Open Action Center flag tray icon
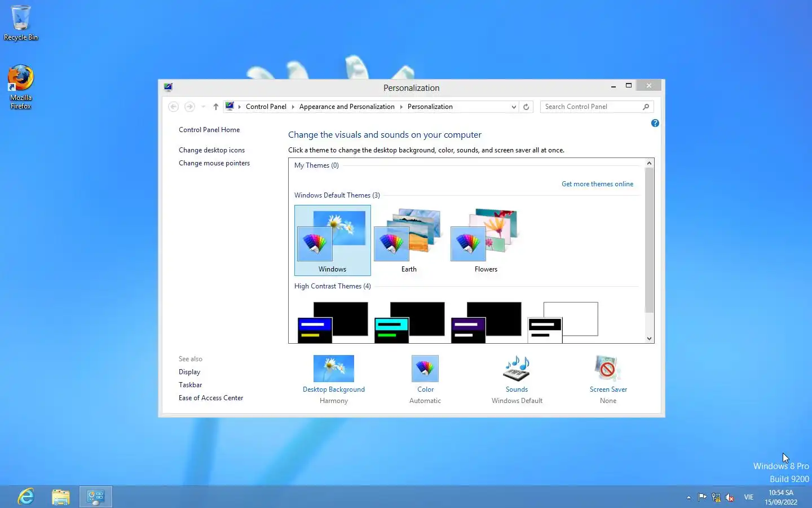The height and width of the screenshot is (508, 812). [x=702, y=497]
